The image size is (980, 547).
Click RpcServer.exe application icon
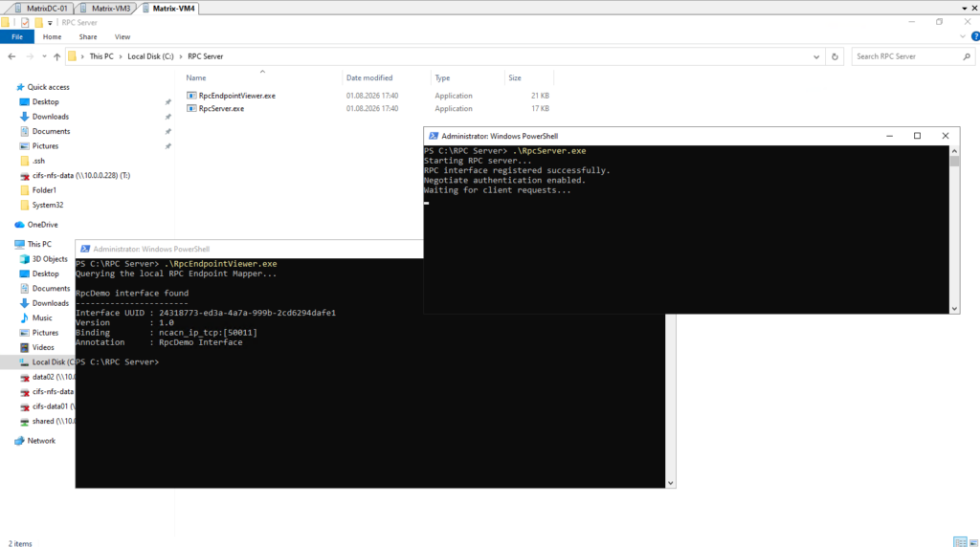191,109
